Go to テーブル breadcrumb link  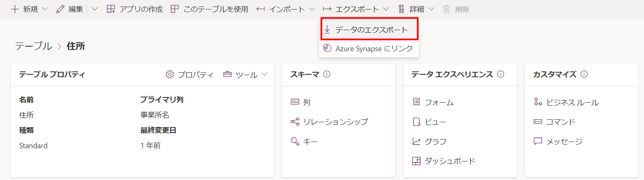(33, 46)
